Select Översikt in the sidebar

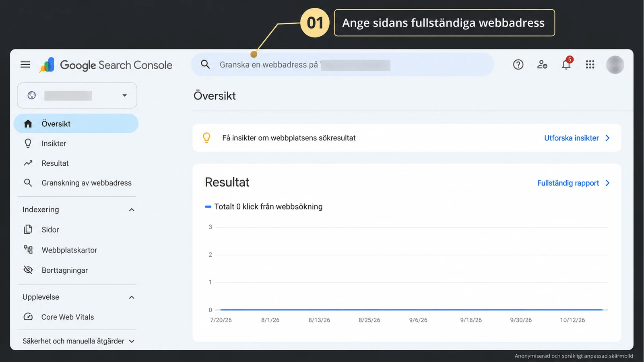[76, 123]
